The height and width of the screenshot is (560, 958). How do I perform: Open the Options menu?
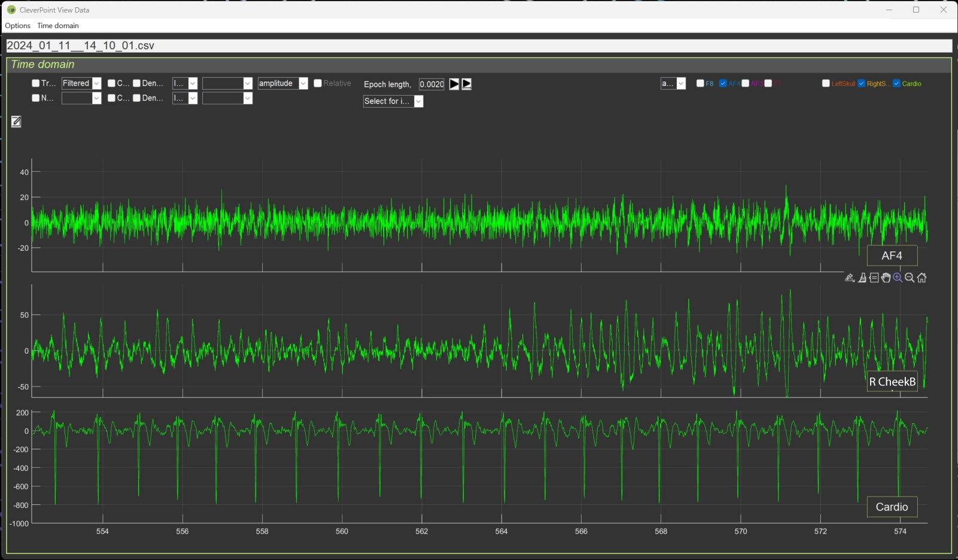17,26
